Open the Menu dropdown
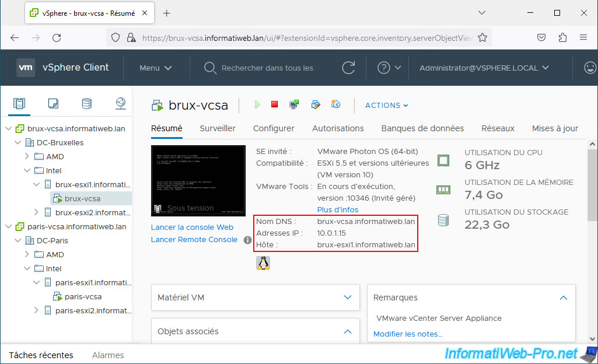 tap(156, 68)
